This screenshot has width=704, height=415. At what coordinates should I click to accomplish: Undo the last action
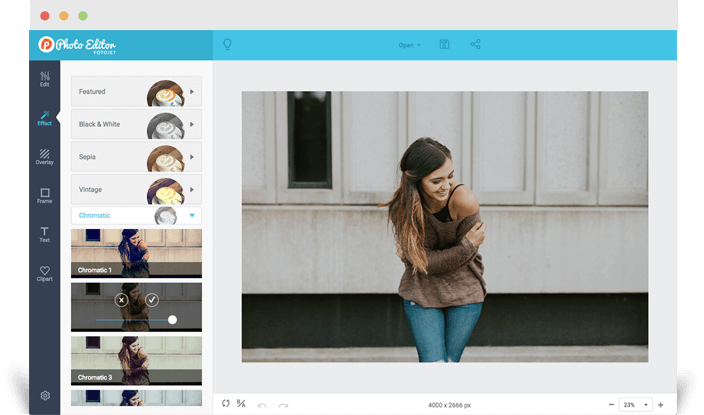(262, 405)
